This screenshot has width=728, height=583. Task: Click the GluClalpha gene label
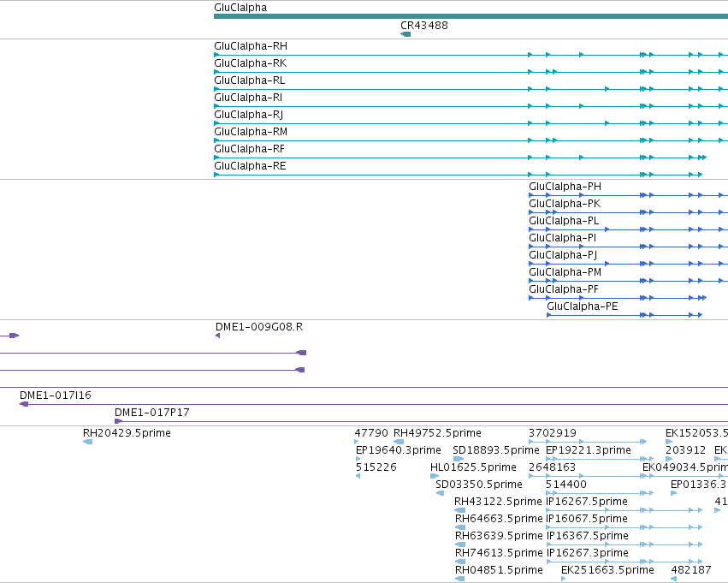point(240,8)
